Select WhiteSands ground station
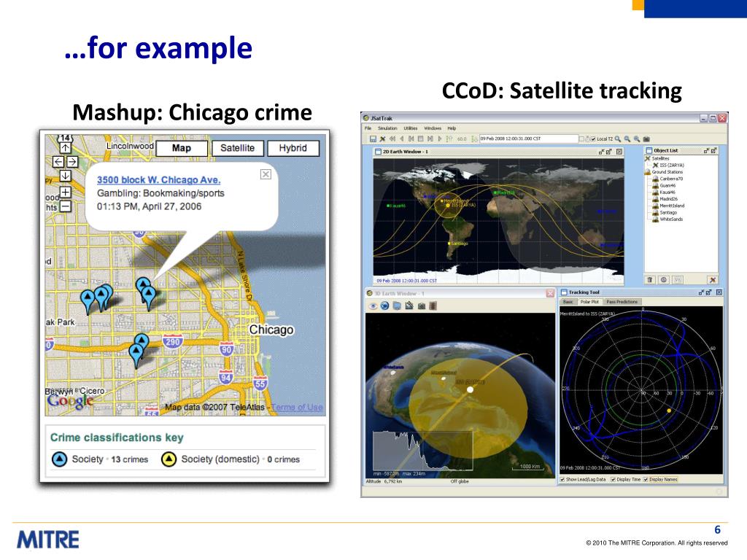The height and width of the screenshot is (560, 747). tap(667, 219)
